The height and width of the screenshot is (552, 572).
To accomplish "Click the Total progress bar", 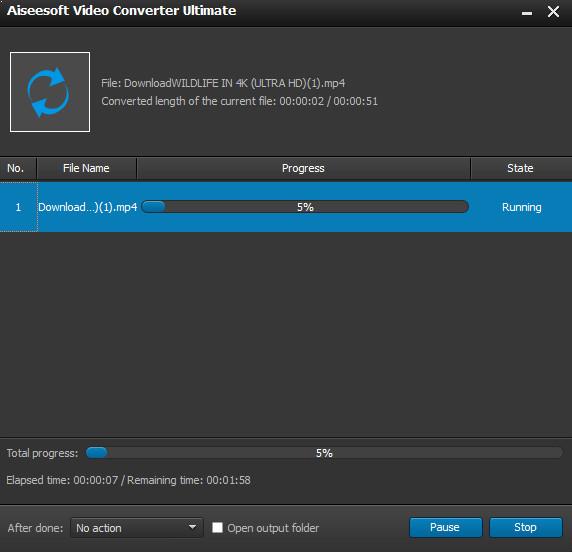I will pyautogui.click(x=324, y=453).
